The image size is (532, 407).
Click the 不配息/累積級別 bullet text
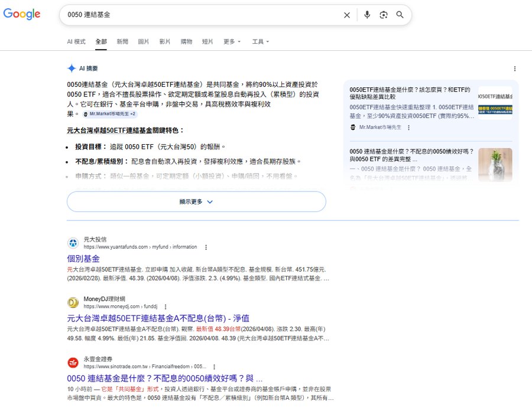pos(189,161)
